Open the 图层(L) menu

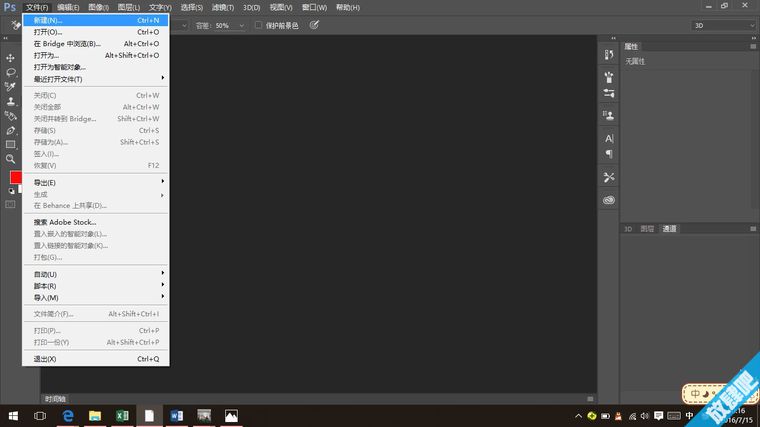pos(128,7)
